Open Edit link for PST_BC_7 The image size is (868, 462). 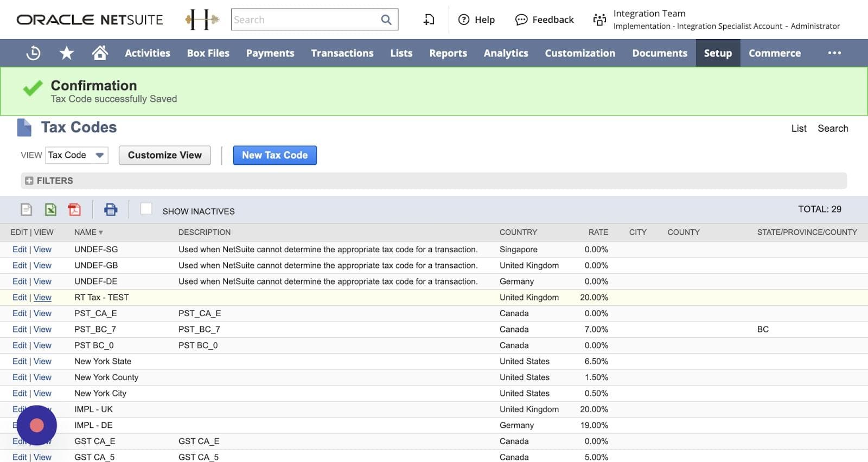[x=20, y=329]
